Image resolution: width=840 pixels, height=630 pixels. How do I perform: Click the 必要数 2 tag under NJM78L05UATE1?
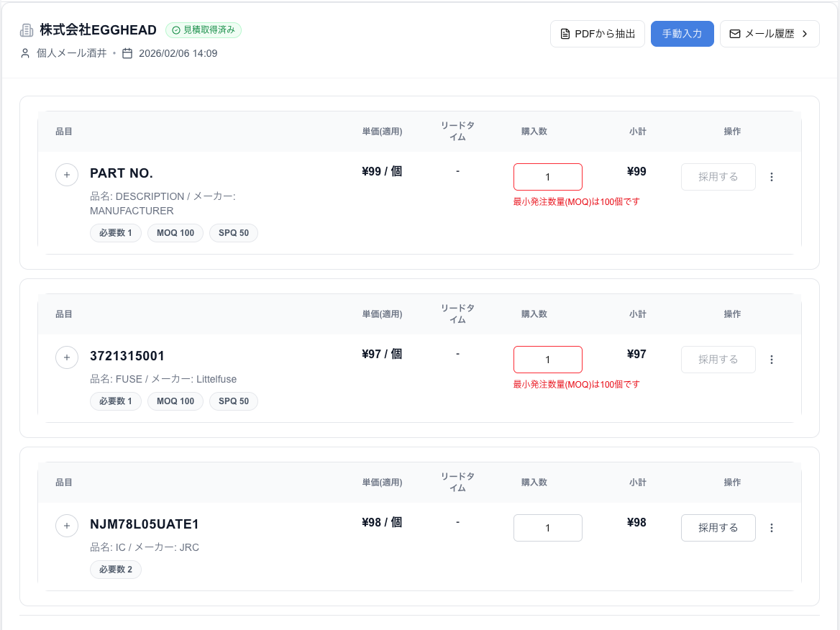116,570
